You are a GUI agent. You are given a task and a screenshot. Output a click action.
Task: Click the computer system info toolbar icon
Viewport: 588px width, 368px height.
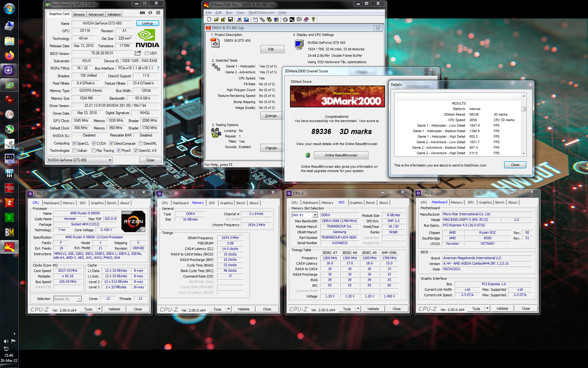[x=239, y=19]
